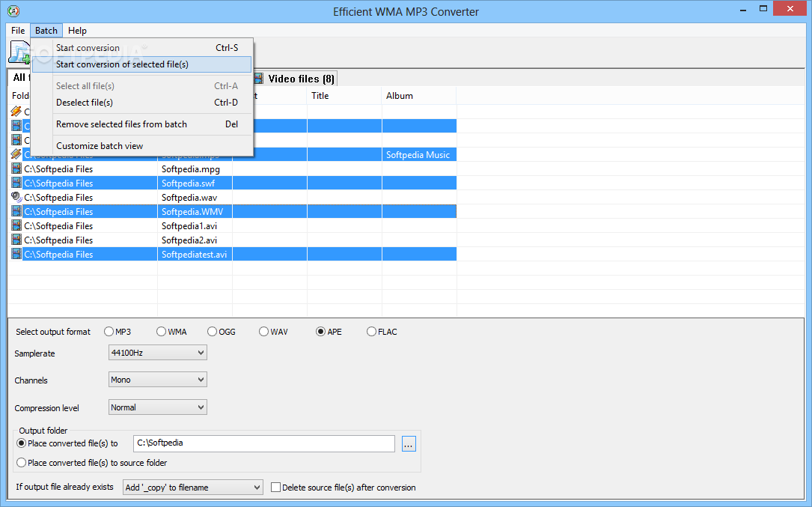
Task: Click the Softpedia Music album cell
Action: pos(419,154)
